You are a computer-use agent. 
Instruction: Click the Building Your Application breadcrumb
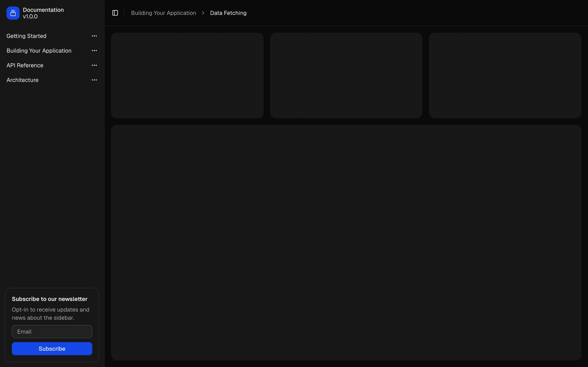(164, 13)
